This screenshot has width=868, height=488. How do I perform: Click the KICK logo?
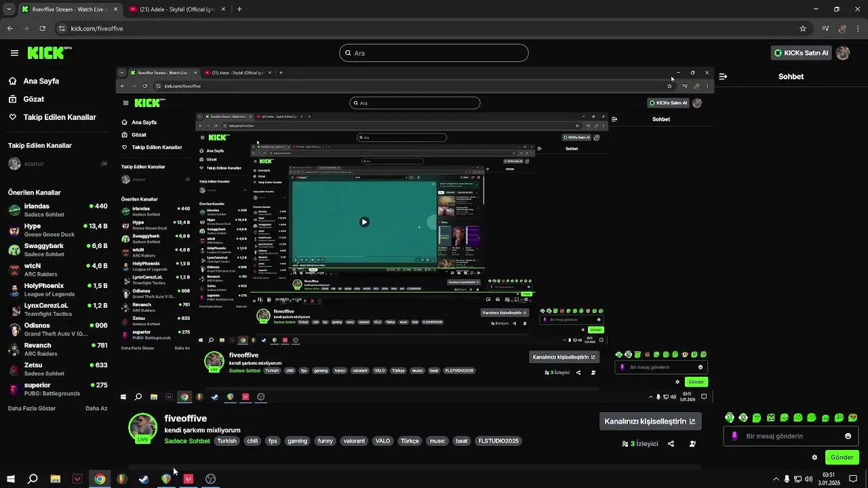click(x=50, y=52)
